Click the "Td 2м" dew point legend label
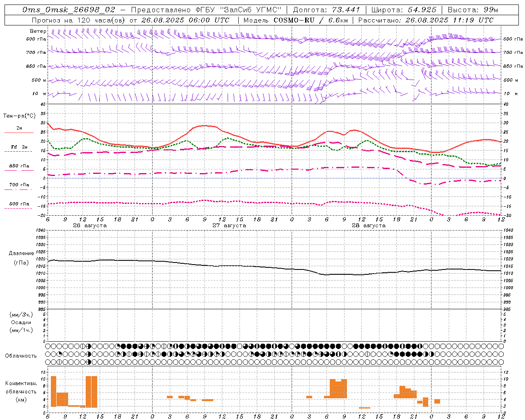Image resolution: width=525 pixels, height=420 pixels. (19, 147)
